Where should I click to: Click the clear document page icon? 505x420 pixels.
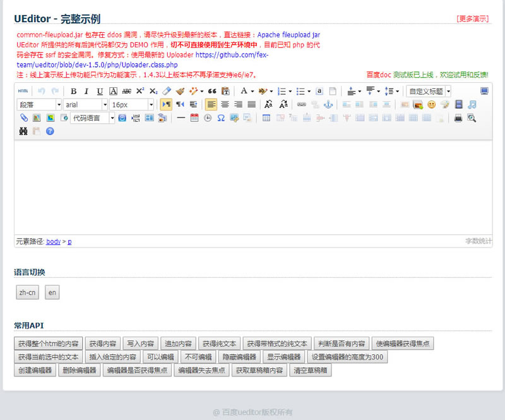[x=333, y=91]
